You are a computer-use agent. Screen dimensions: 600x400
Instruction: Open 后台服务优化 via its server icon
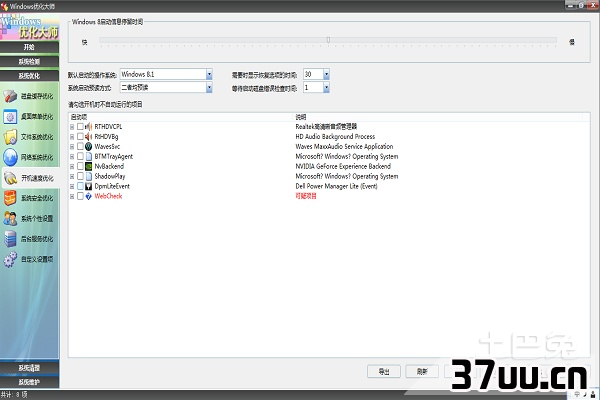[10, 239]
